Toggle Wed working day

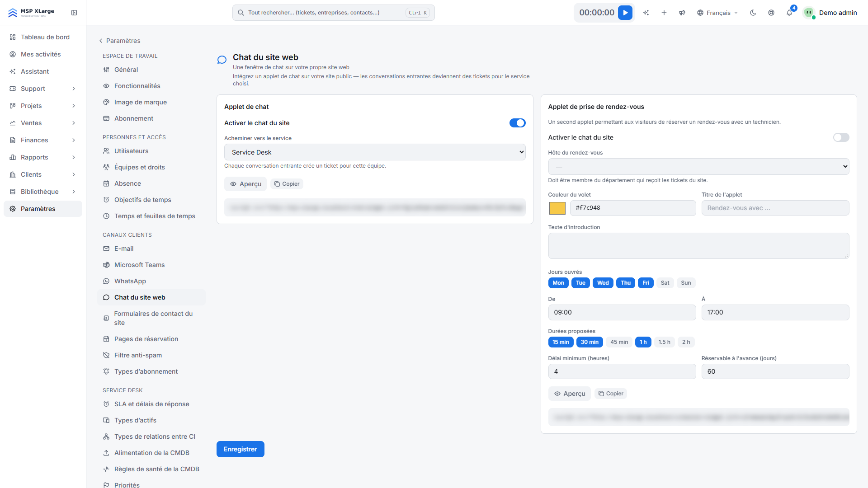pyautogui.click(x=603, y=283)
